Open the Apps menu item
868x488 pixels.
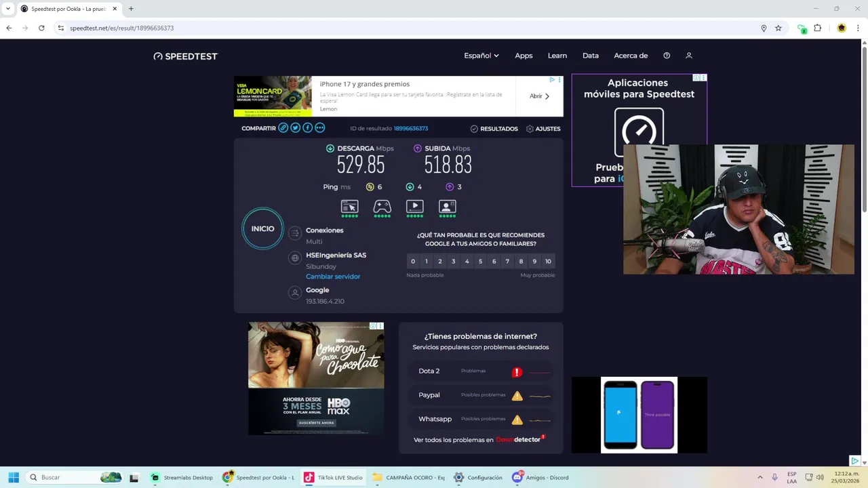tap(524, 56)
